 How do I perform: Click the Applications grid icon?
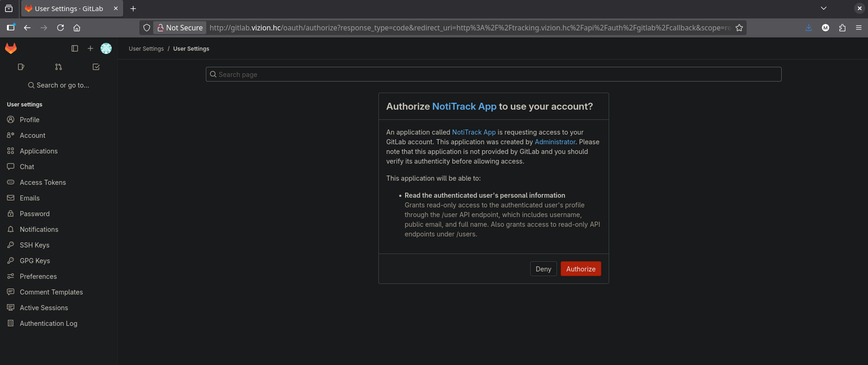pos(11,151)
